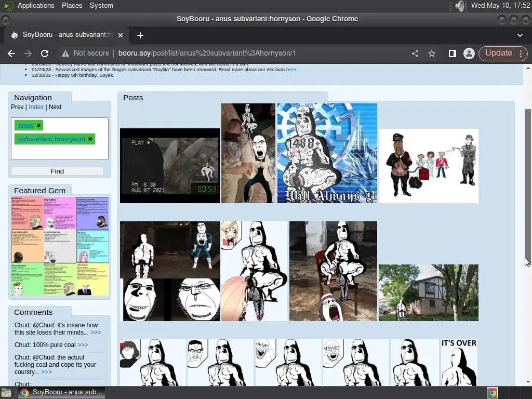532x399 pixels.
Task: Click the show desktop taskbar icon
Action: coord(6,393)
